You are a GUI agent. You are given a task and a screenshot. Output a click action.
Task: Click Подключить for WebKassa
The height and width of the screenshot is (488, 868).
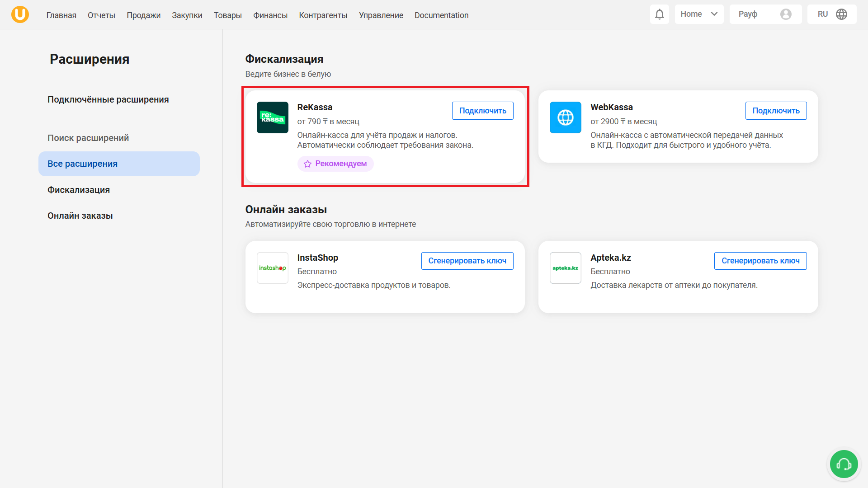click(x=776, y=111)
